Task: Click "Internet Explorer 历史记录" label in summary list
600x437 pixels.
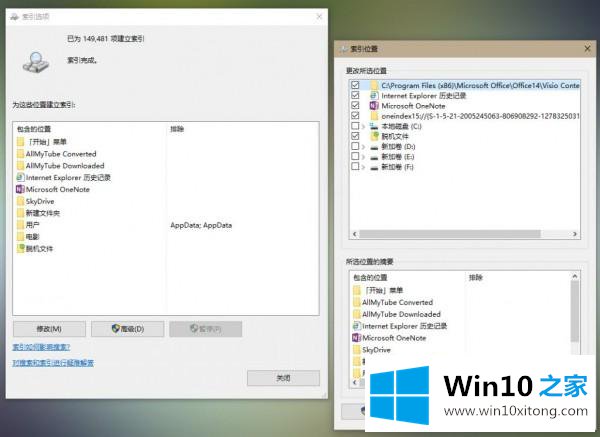Action: (404, 326)
